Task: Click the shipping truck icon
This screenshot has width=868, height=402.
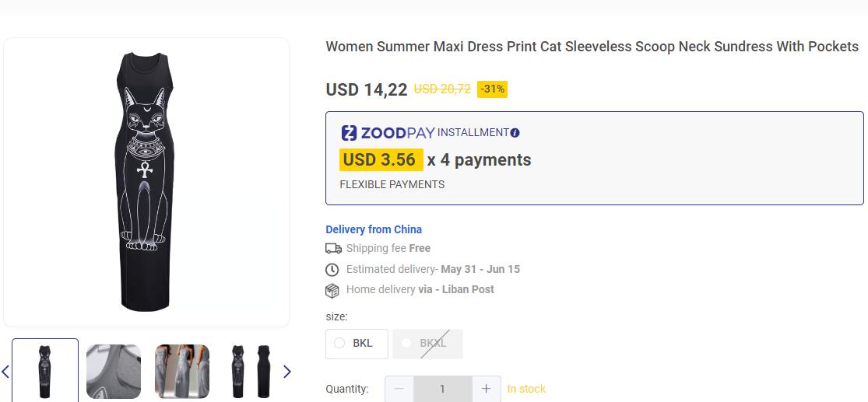Action: (x=333, y=249)
